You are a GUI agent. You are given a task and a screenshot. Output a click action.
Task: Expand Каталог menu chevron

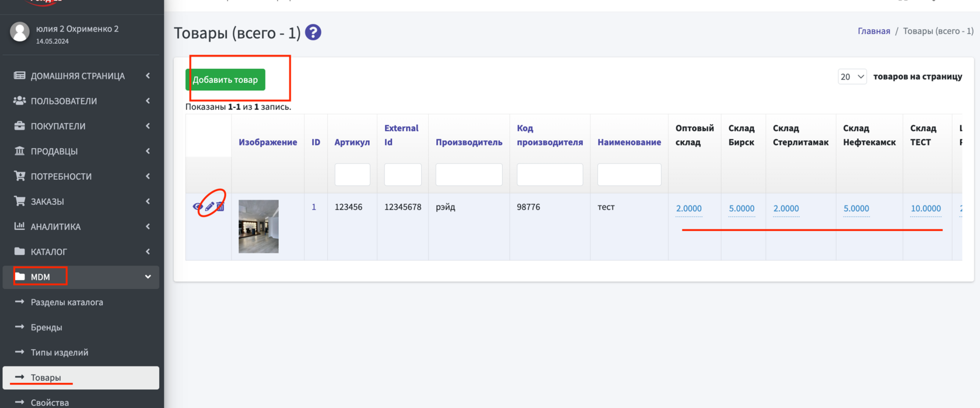(x=148, y=252)
